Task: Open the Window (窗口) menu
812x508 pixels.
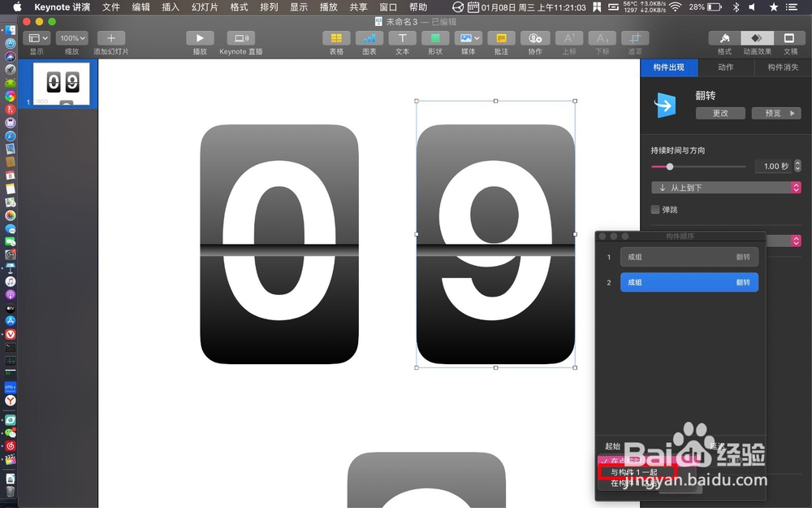Action: [388, 7]
